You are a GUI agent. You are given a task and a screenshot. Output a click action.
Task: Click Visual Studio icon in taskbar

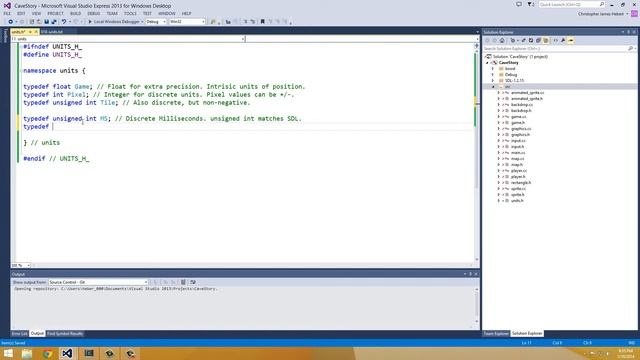[x=67, y=353]
